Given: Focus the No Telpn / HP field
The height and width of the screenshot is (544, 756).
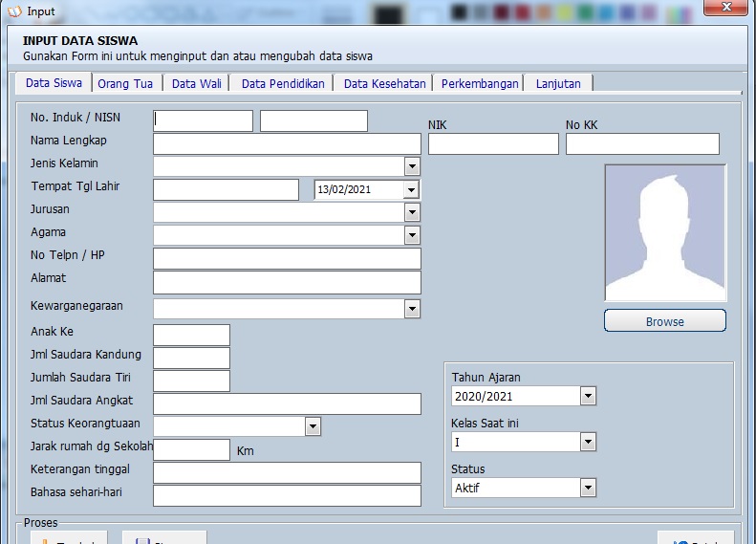Looking at the screenshot, I should coord(287,258).
